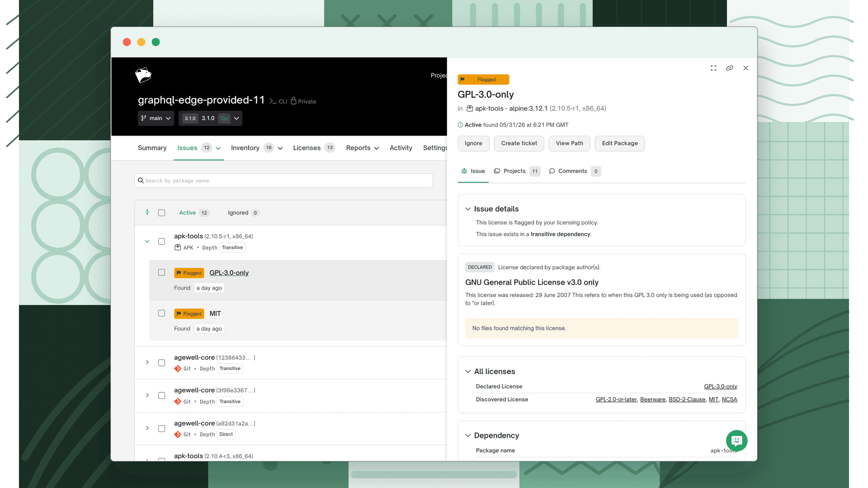The image size is (868, 488).
Task: Open the chat support widget
Action: coord(736,441)
